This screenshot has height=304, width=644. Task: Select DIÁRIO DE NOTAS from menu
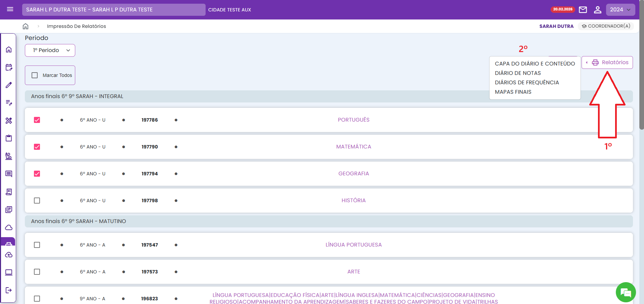pyautogui.click(x=518, y=73)
